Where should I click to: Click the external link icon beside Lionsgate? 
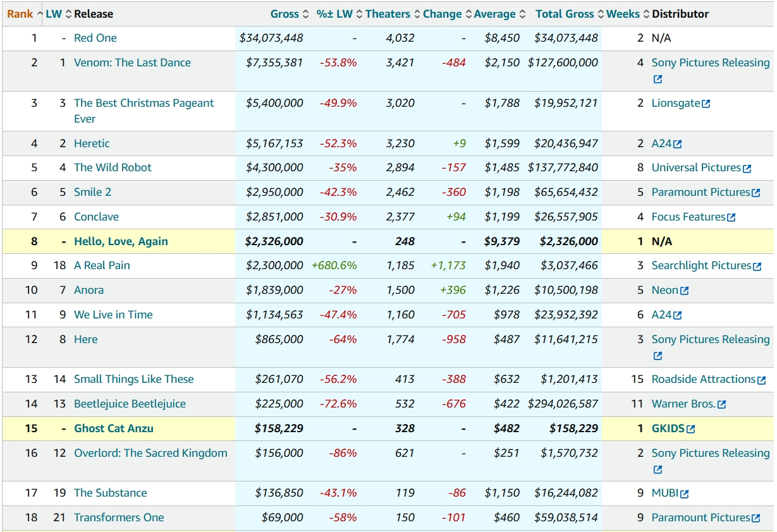pos(706,104)
